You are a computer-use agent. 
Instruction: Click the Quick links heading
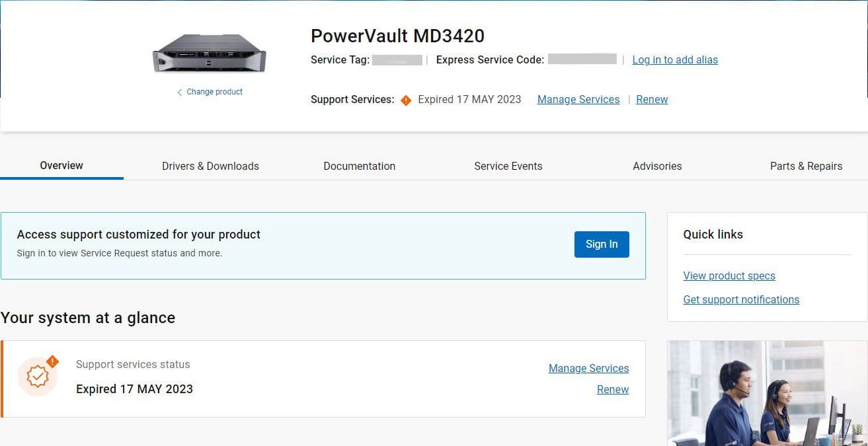[x=713, y=234]
